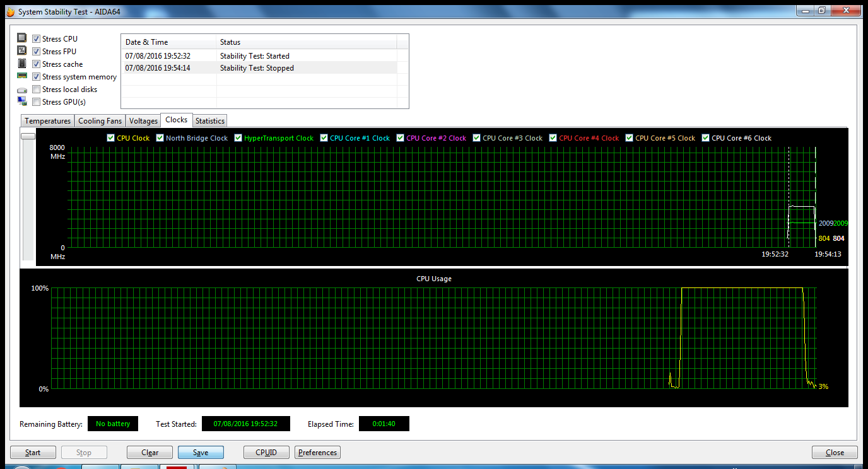This screenshot has width=868, height=469.
Task: Click the cache chip icon beside Stress cache
Action: (x=22, y=64)
